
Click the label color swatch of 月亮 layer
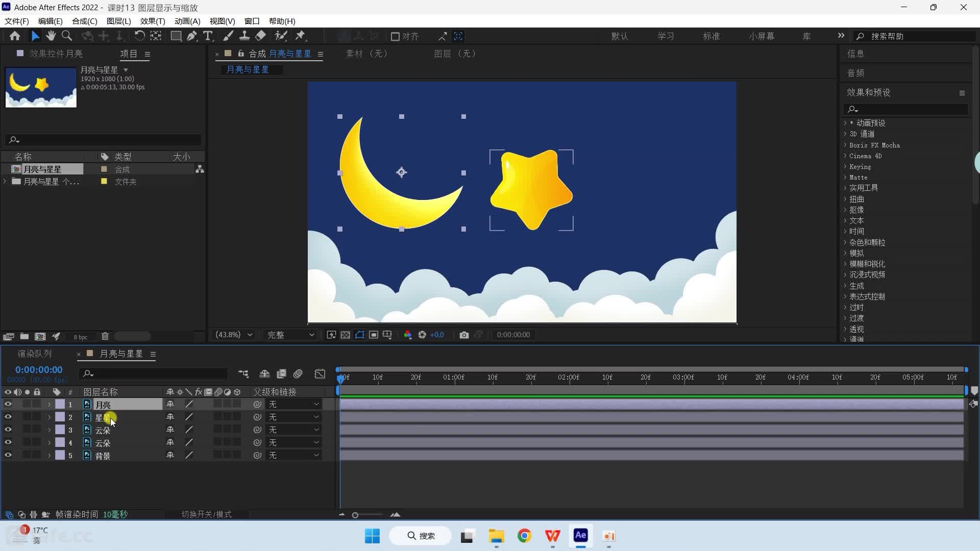tap(60, 404)
